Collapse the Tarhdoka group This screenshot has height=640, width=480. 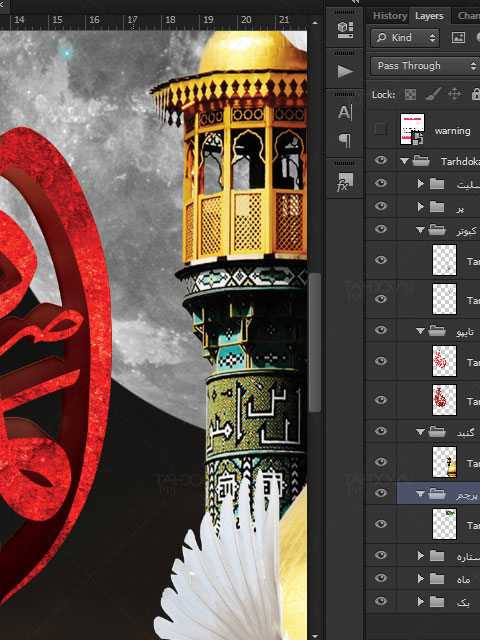pos(404,161)
